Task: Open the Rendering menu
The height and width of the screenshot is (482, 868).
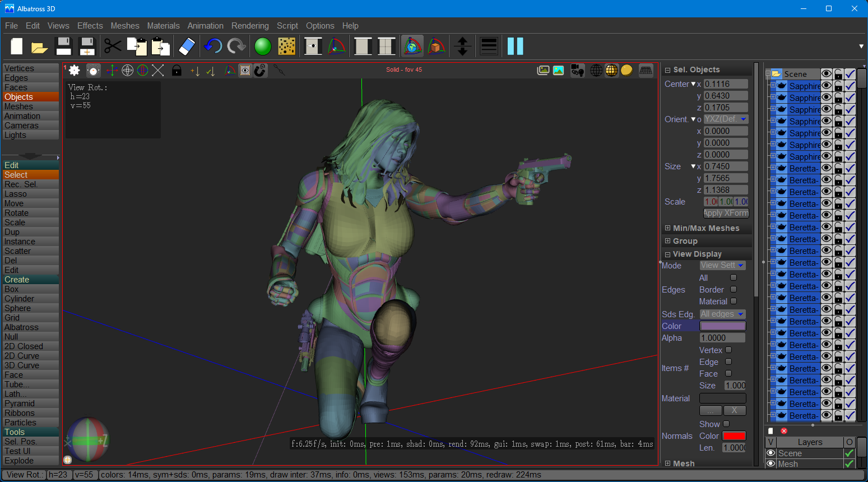Action: pyautogui.click(x=250, y=26)
